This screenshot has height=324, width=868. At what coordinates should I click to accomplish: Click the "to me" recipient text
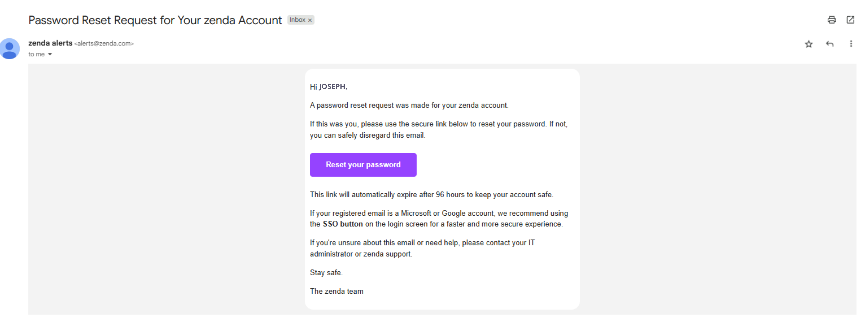point(36,54)
